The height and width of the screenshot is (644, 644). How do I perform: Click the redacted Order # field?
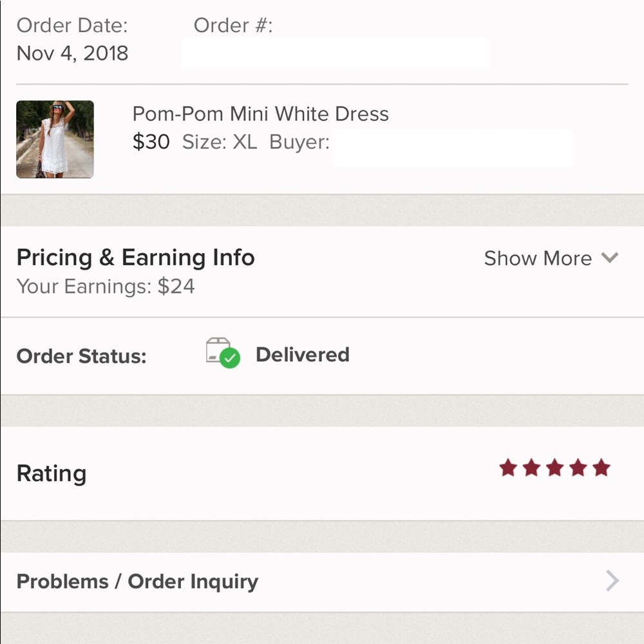[x=336, y=54]
